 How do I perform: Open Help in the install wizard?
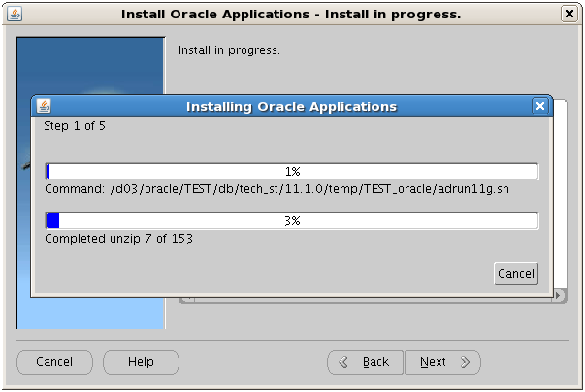pyautogui.click(x=141, y=362)
